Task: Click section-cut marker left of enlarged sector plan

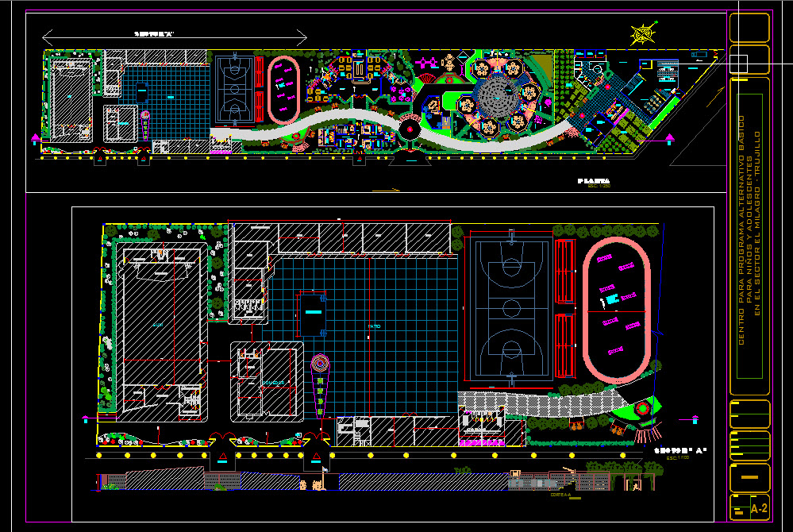Action: 86,419
